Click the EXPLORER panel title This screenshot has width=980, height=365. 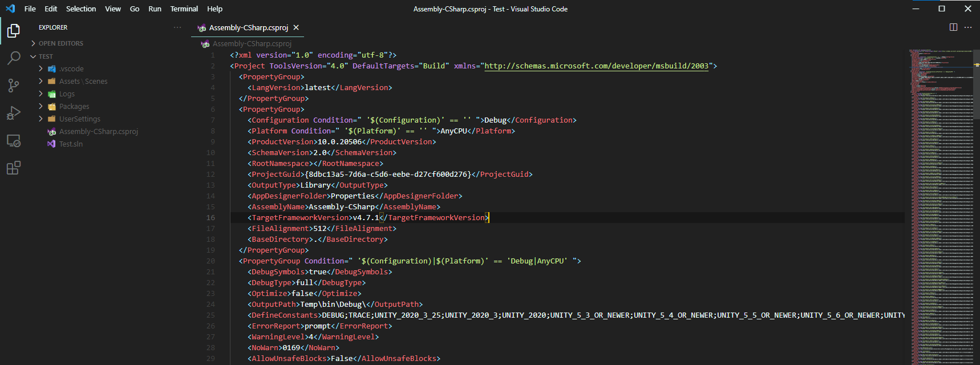point(53,27)
